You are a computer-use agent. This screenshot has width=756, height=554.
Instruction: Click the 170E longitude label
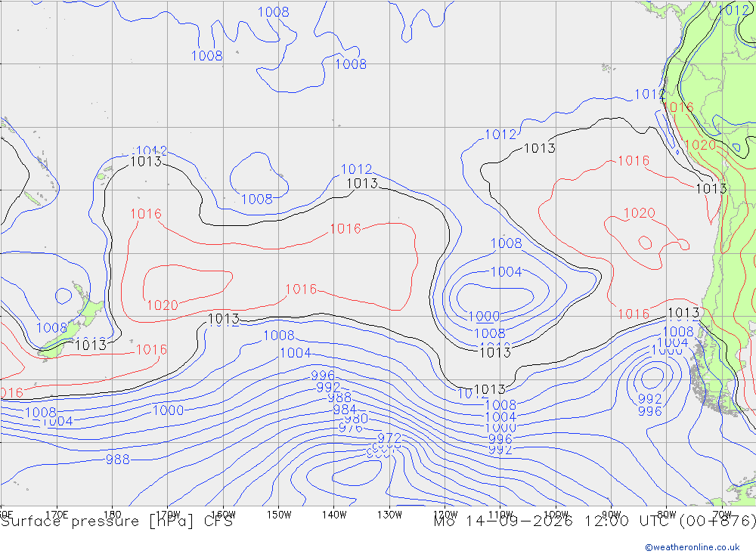57,515
